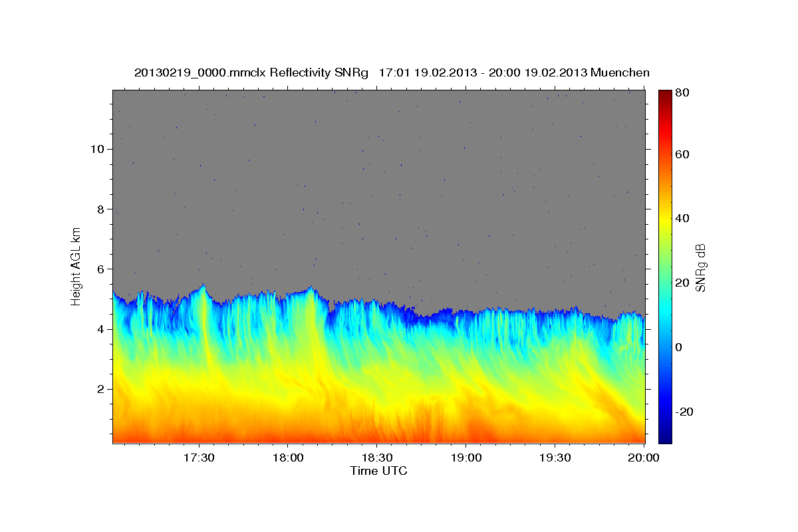Click the colorbar value -20
Viewport: 798px width, 532px height.
(683, 412)
